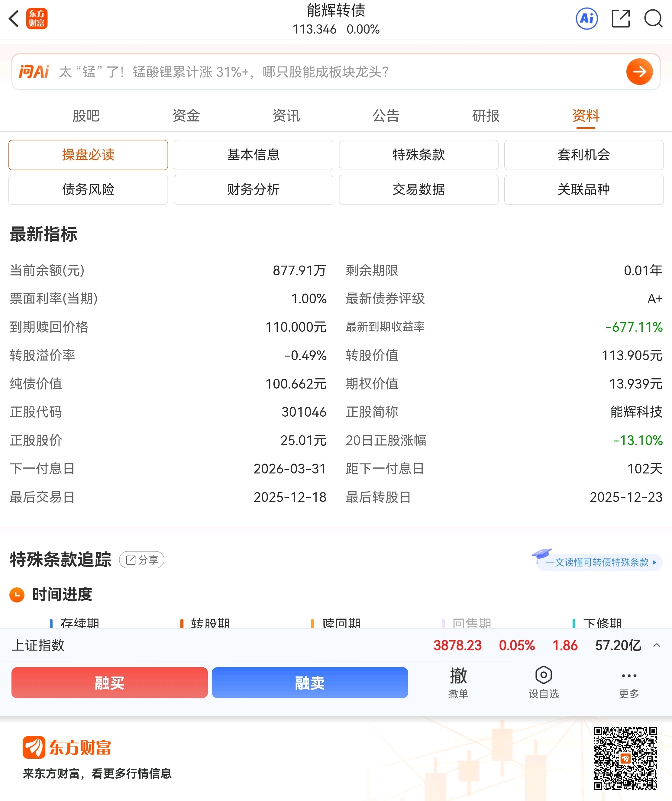Switch to the 公告 tab
This screenshot has width=672, height=801.
click(386, 116)
